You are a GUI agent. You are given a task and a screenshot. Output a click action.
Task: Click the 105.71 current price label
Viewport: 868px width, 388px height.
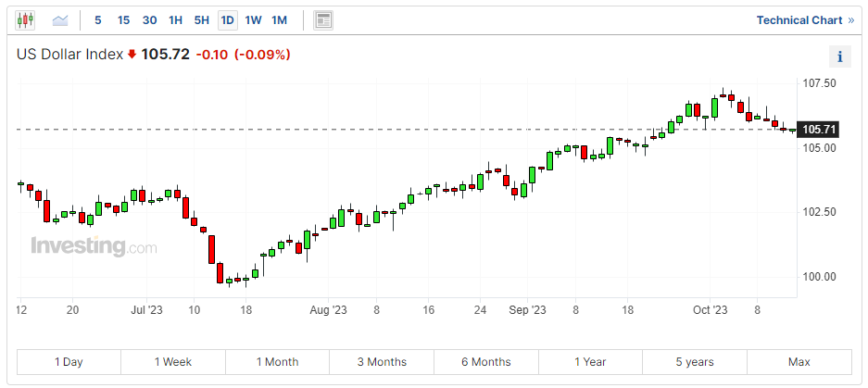coord(820,130)
